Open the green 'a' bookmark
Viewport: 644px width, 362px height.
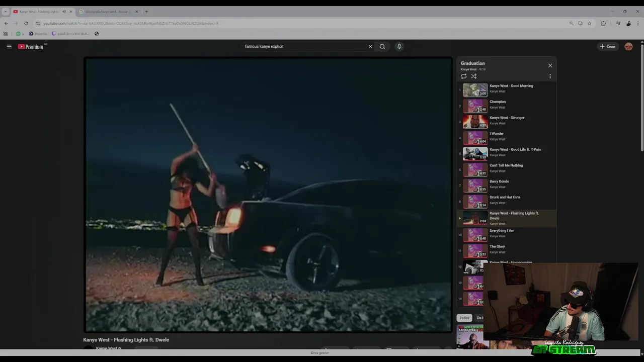(x=19, y=34)
